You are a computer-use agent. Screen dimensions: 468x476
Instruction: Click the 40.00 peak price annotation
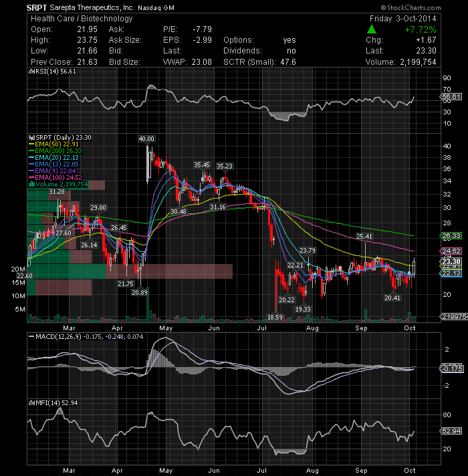point(146,139)
